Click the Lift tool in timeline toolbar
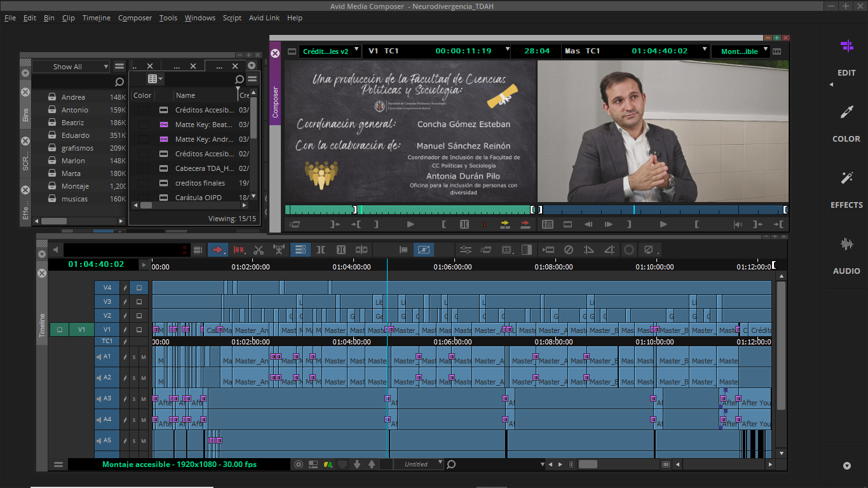Viewport: 868px width, 488px height. point(278,250)
